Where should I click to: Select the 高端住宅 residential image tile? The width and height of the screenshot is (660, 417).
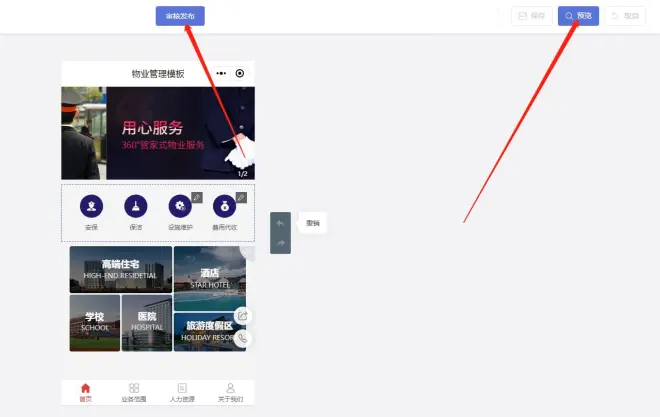point(120,269)
